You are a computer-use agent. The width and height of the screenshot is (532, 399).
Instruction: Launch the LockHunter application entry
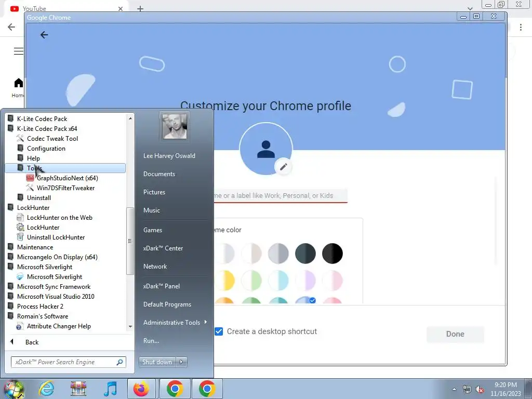point(43,228)
